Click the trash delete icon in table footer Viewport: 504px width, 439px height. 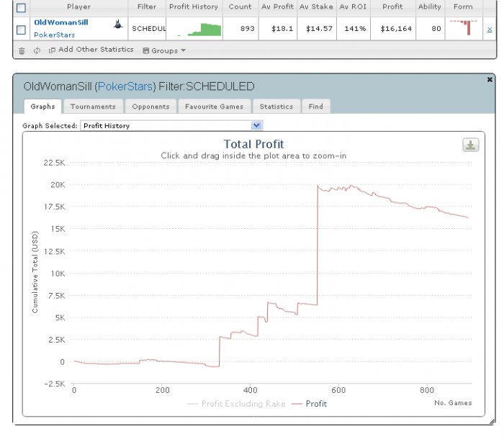tap(22, 51)
